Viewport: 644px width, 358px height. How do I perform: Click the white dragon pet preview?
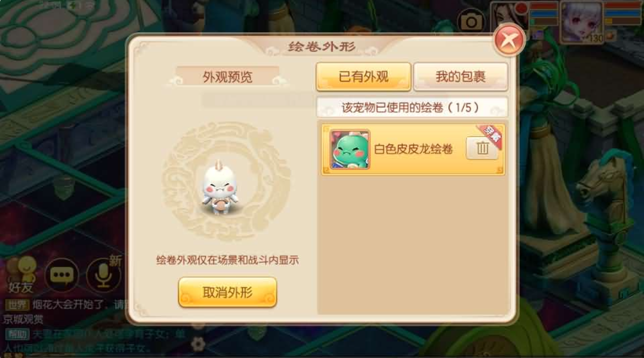[220, 187]
